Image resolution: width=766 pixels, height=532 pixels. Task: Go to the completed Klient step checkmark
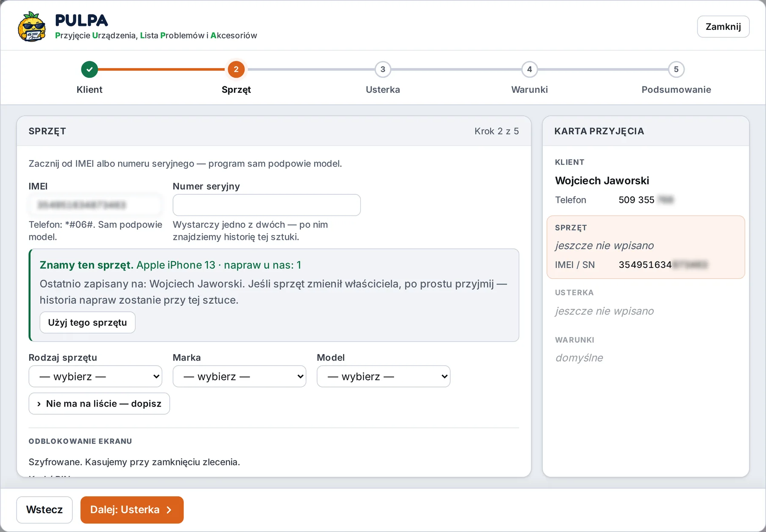pos(89,69)
